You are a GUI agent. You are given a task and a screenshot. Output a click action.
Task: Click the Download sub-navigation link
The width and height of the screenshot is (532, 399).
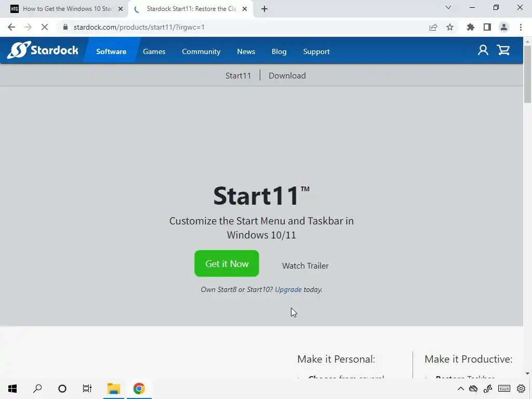point(287,75)
